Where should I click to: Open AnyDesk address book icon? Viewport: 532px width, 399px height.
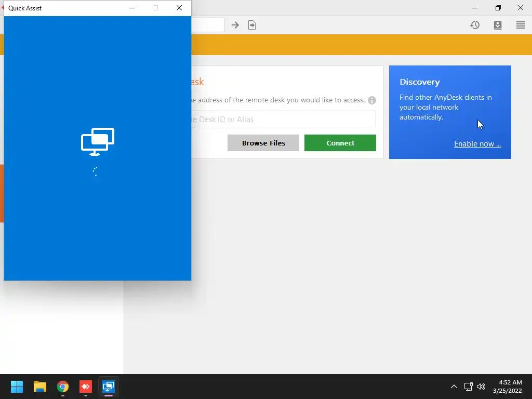(498, 25)
